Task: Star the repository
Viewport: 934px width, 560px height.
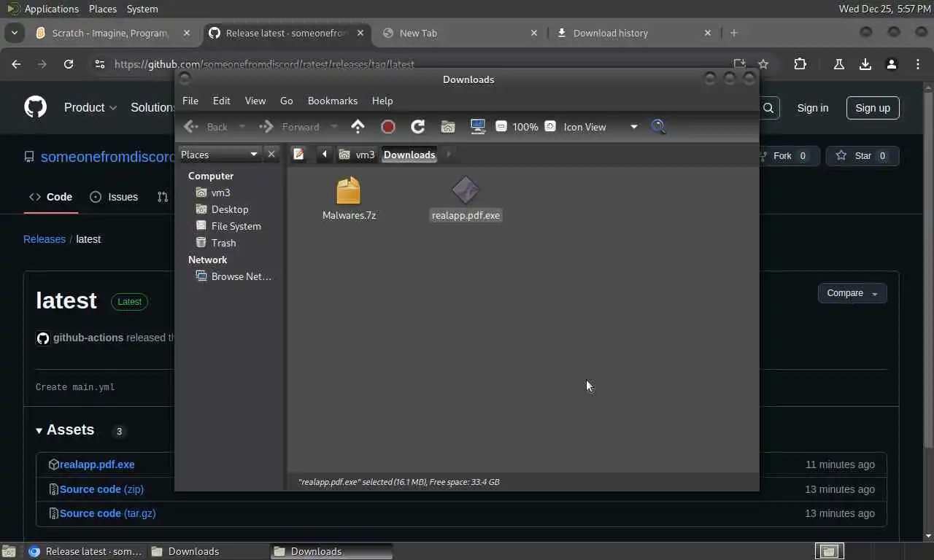Action: click(x=862, y=156)
